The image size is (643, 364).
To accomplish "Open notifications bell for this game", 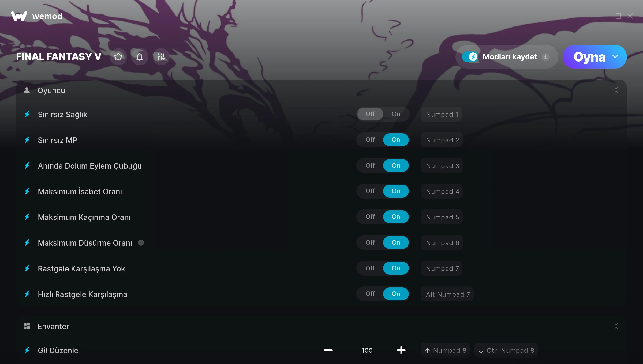I will [140, 57].
